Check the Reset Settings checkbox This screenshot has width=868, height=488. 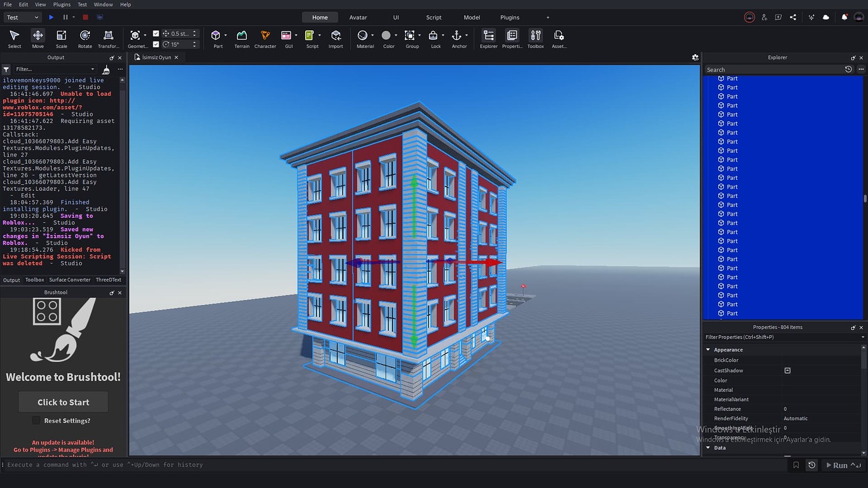point(36,421)
